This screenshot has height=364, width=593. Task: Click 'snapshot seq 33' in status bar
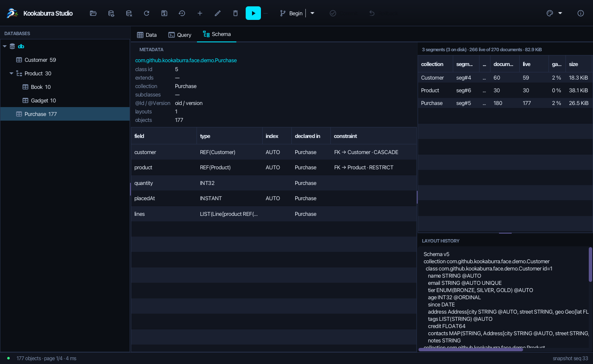coord(571,358)
